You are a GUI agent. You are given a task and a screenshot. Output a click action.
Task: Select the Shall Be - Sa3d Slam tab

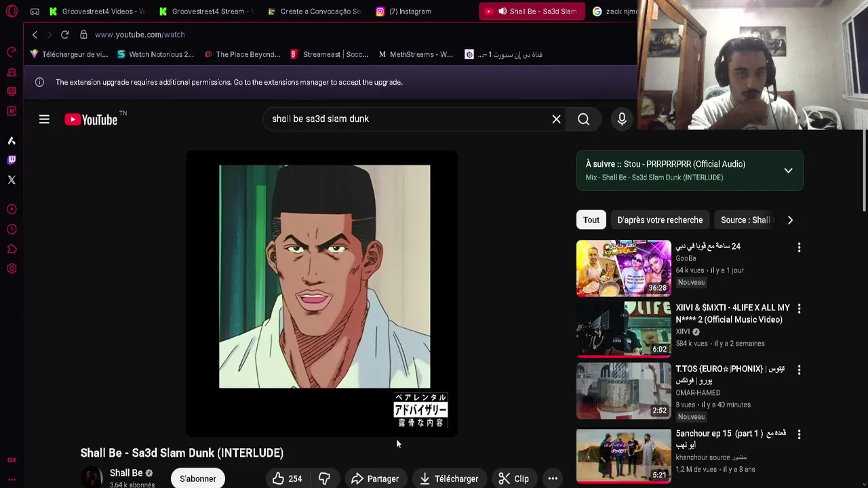(532, 12)
